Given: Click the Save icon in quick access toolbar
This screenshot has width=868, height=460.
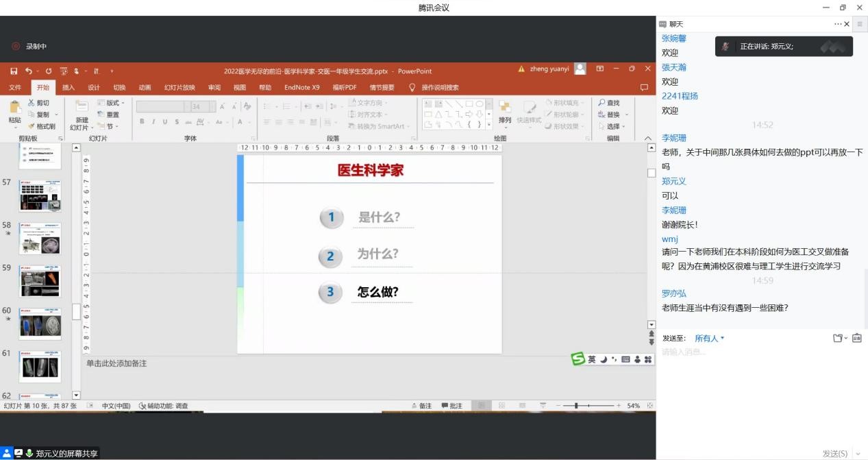Looking at the screenshot, I should pos(14,71).
